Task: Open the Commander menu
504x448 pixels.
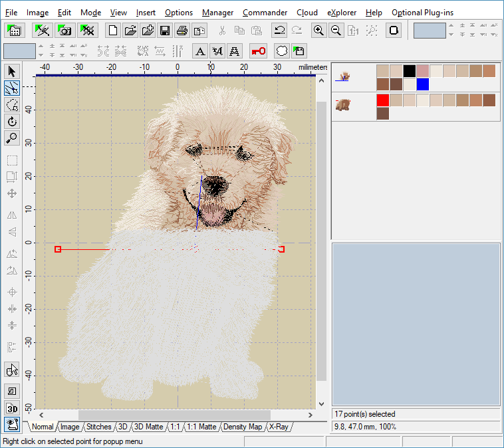Action: pos(265,13)
